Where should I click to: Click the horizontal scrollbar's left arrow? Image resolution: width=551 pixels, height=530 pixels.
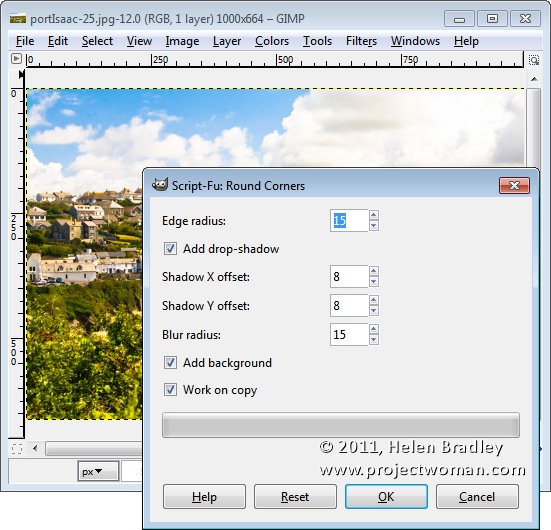(x=35, y=448)
